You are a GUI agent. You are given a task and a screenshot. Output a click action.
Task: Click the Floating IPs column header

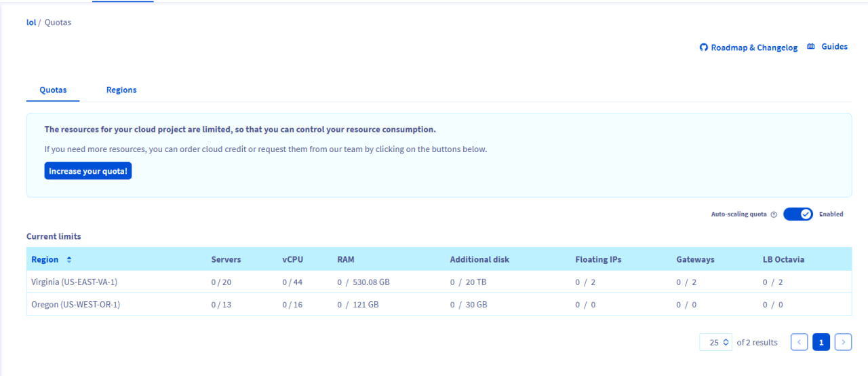point(598,259)
